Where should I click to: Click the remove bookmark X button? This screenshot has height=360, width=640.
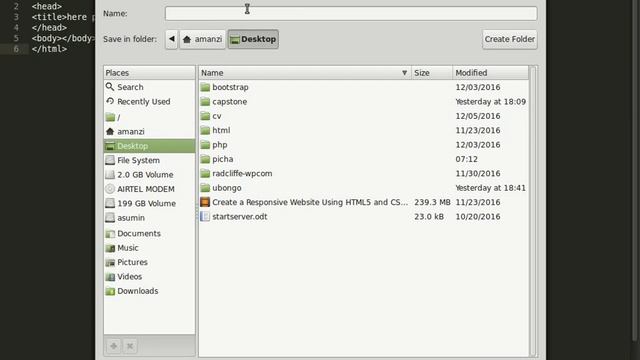(x=130, y=346)
